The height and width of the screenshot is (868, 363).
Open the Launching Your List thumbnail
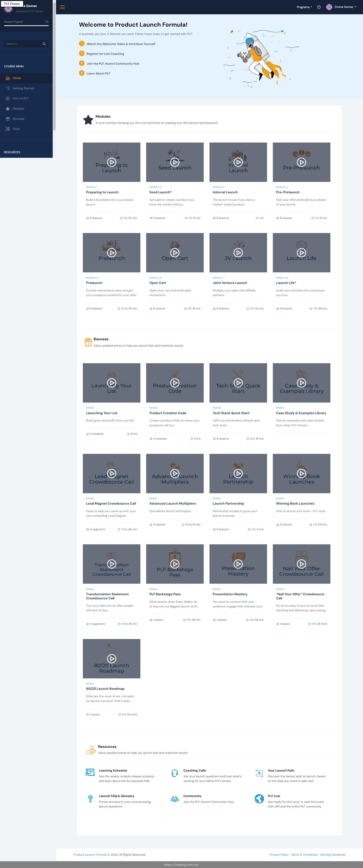pos(111,383)
